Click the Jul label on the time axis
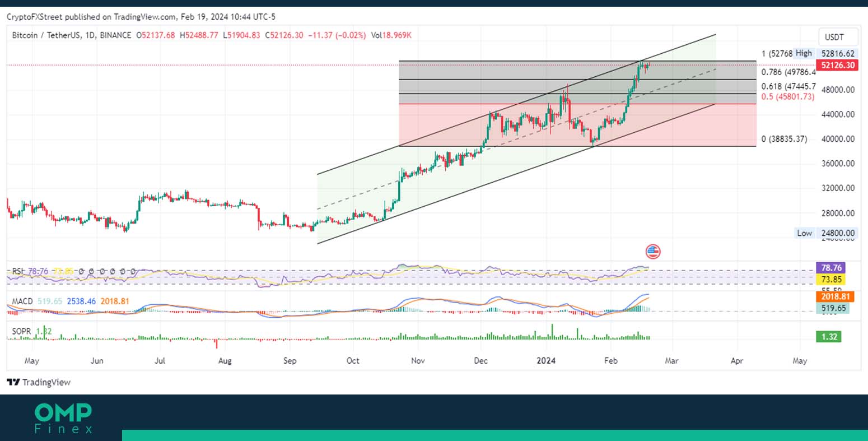The width and height of the screenshot is (868, 441). 160,360
